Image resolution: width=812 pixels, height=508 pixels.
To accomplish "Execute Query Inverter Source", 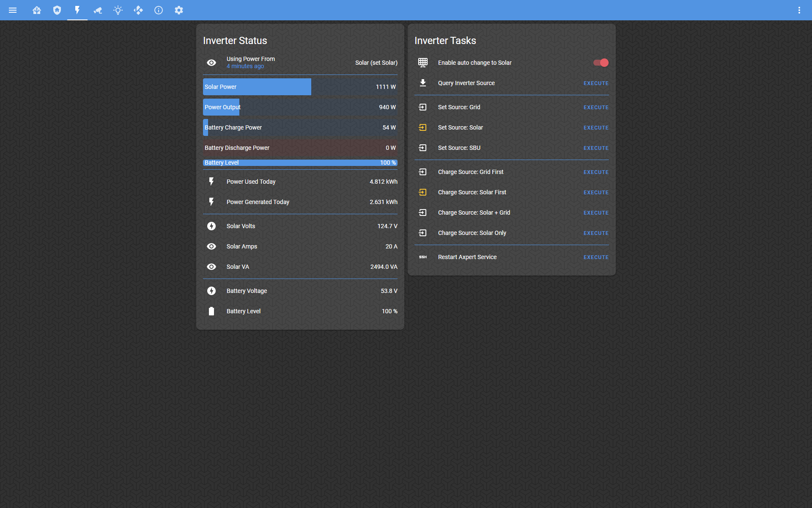I will [596, 83].
